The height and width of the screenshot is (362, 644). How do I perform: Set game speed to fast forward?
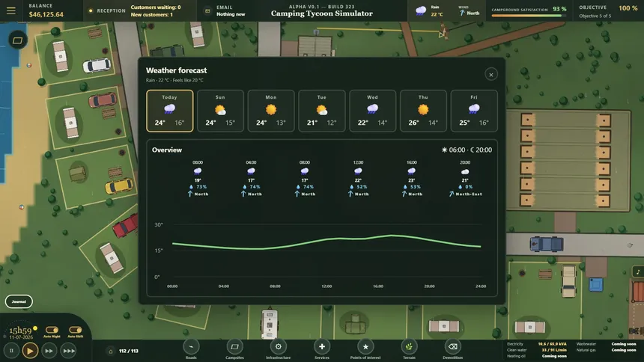tap(49, 351)
